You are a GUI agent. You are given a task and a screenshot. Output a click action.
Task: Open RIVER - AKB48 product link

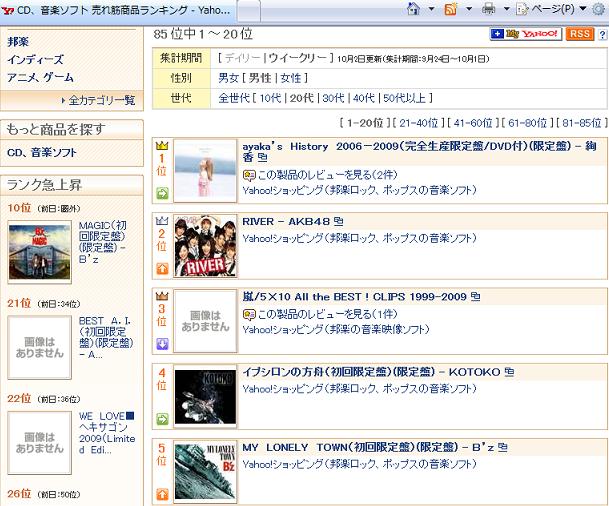point(286,222)
